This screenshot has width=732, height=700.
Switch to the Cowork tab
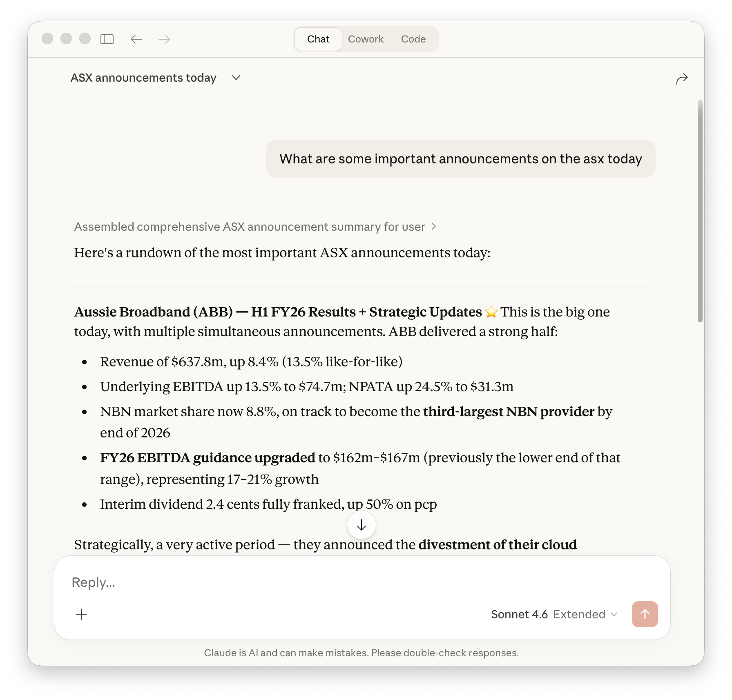click(366, 39)
